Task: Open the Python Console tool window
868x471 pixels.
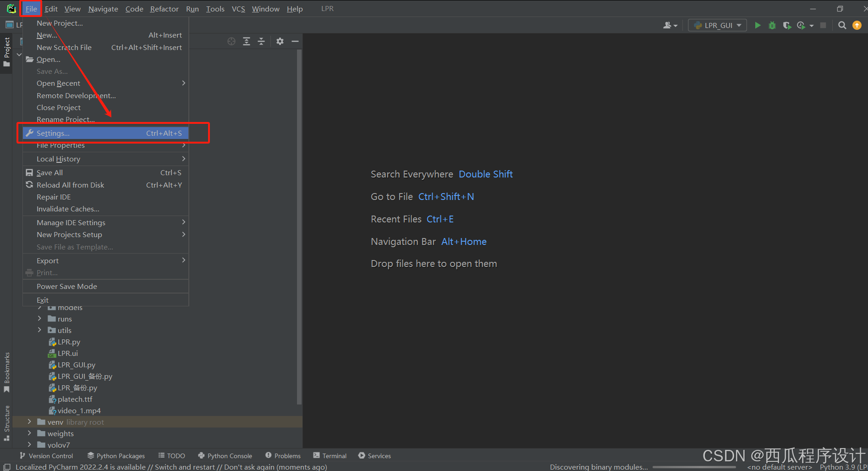Action: (x=225, y=455)
